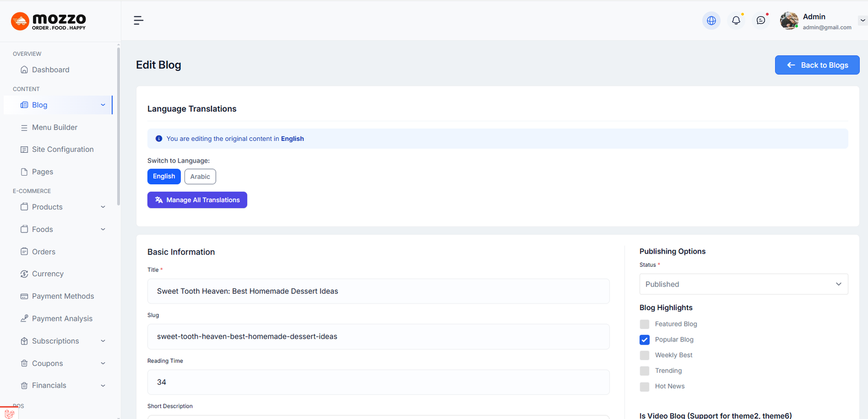Screen dimensions: 868x419
Task: Click into the Slug input field
Action: click(378, 337)
